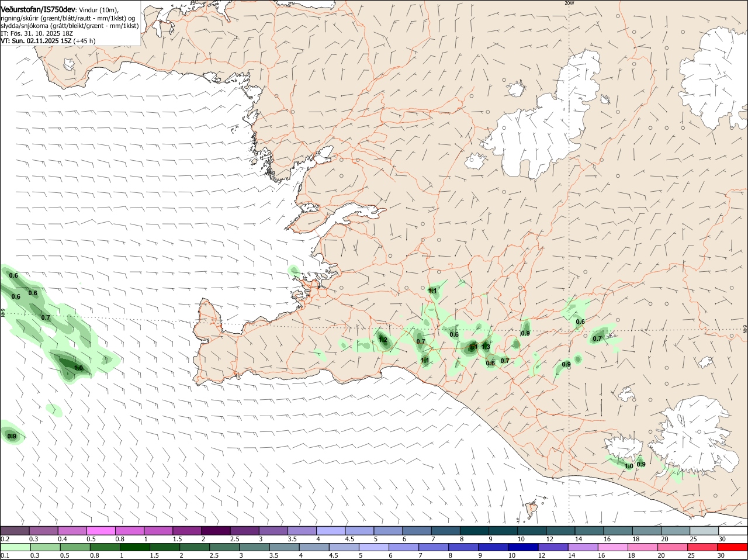This screenshot has width=748, height=560.
Task: Pick dark purple upper swatch above label 2
Action: (216, 530)
